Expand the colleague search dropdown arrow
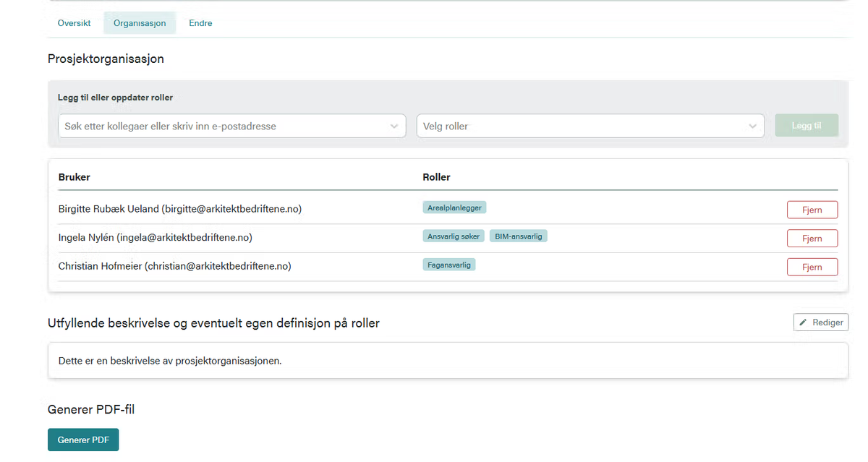 click(393, 126)
